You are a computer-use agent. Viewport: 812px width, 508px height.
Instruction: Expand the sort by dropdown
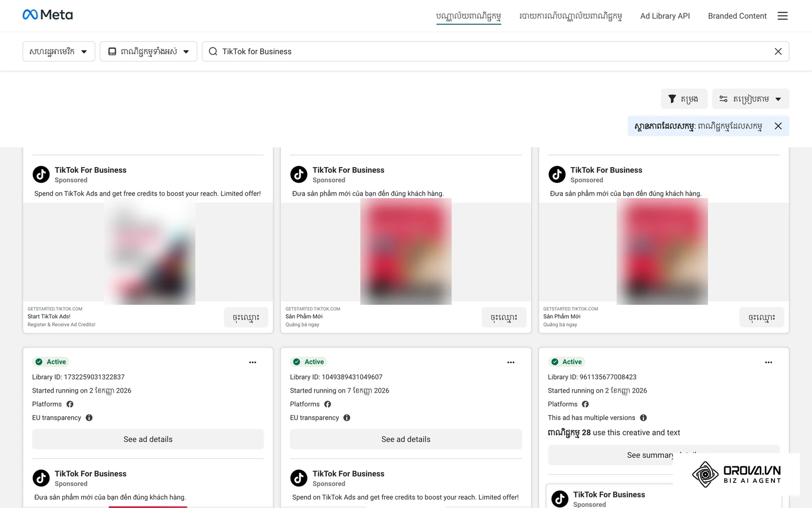(750, 99)
